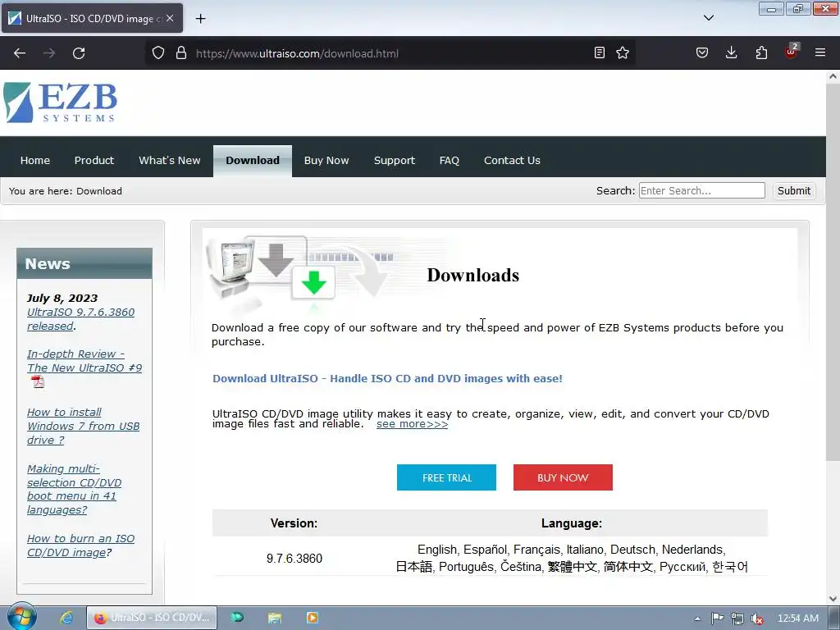Bookmark this page with the star icon
The image size is (840, 630).
pyautogui.click(x=623, y=53)
